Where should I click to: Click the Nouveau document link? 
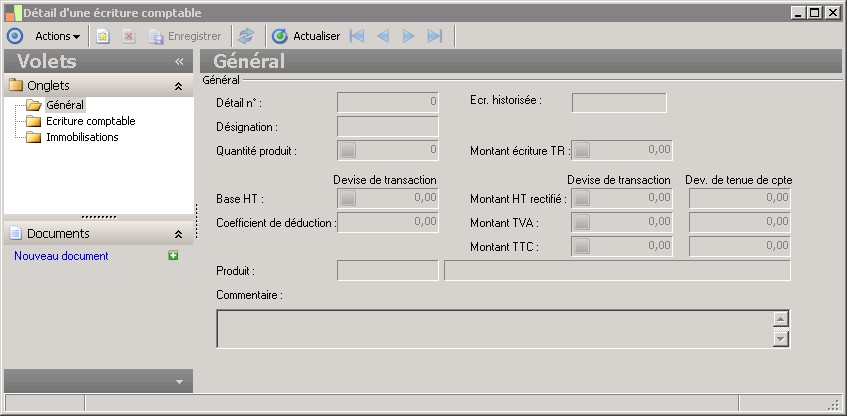point(61,256)
